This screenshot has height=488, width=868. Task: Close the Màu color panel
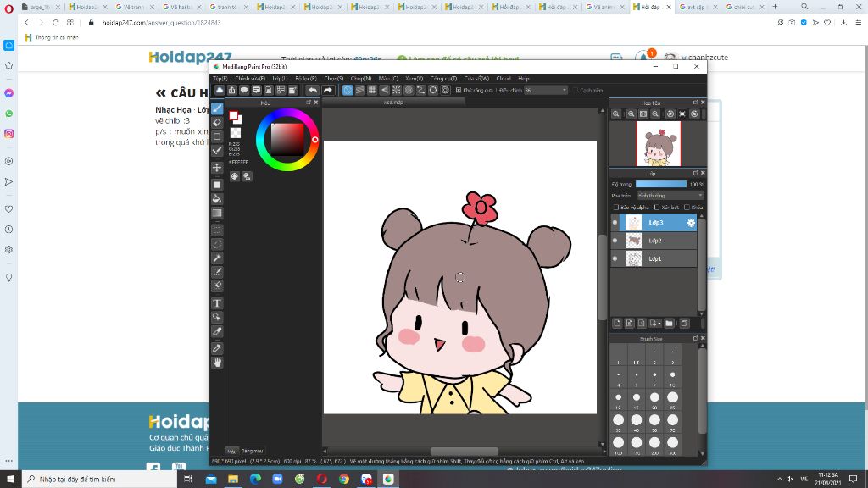(316, 103)
